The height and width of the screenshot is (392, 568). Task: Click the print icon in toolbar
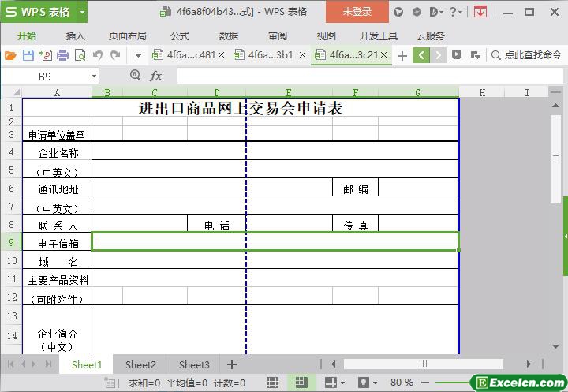(x=62, y=55)
